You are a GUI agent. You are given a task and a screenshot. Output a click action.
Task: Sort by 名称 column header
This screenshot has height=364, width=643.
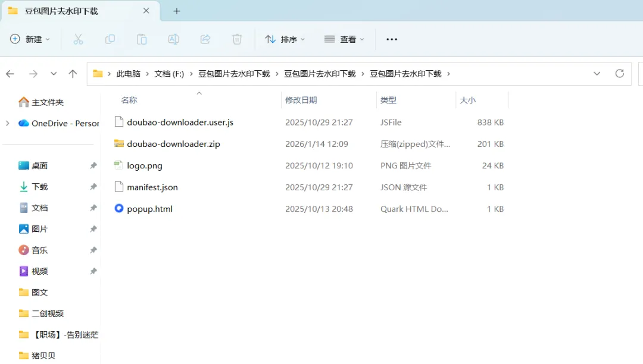click(129, 100)
